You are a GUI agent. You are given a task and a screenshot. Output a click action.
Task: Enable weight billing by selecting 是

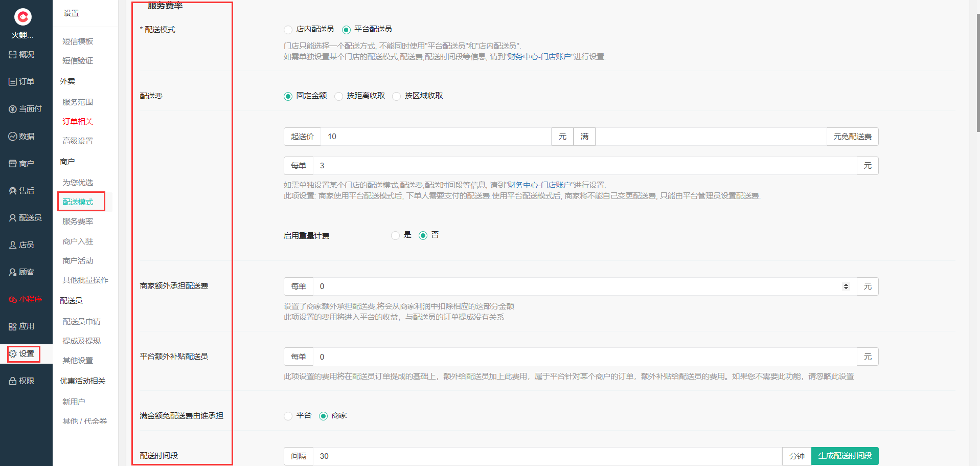(x=395, y=235)
